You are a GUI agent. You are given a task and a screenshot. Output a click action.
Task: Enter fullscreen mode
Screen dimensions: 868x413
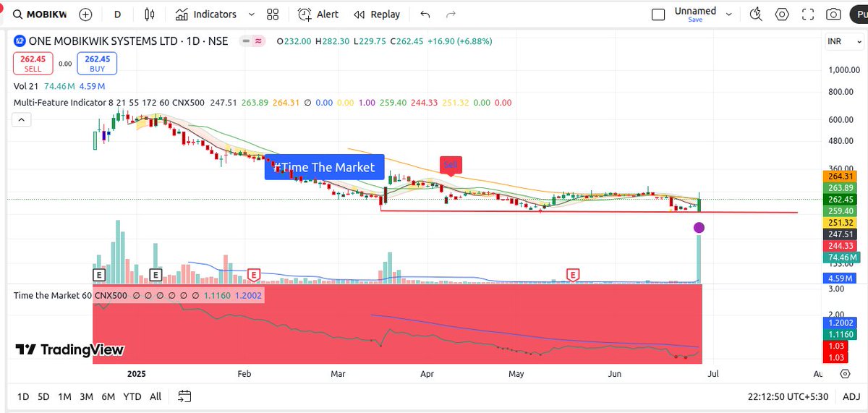pos(809,14)
